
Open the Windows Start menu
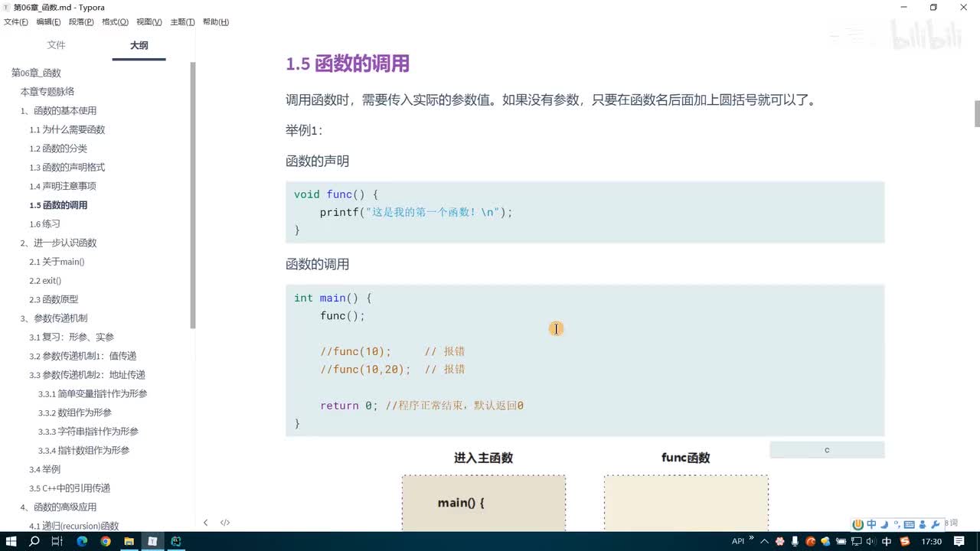click(11, 541)
